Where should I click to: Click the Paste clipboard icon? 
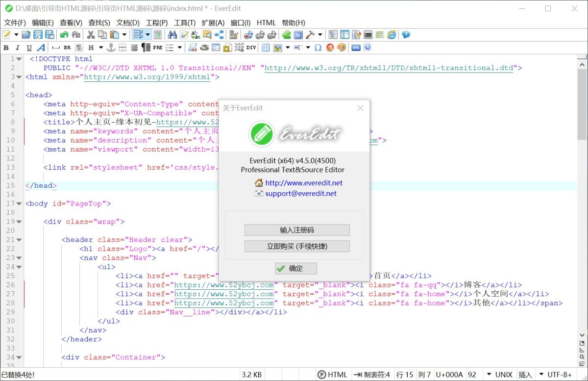[115, 35]
